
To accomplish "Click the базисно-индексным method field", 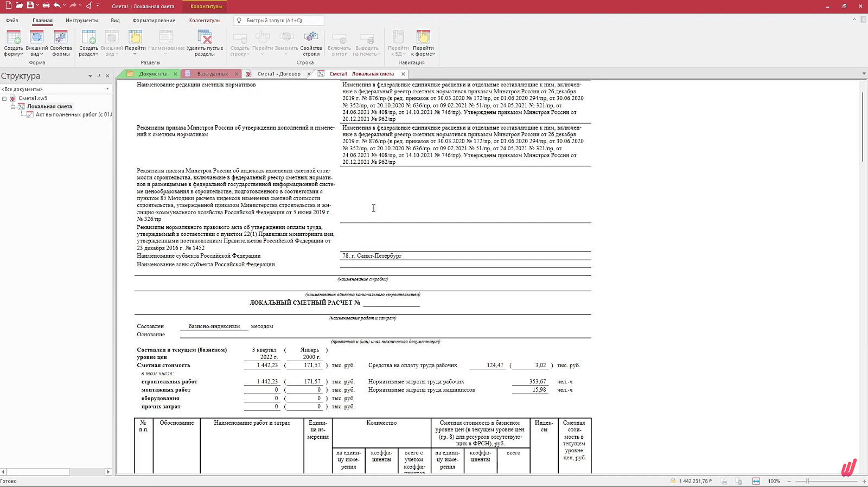I will (x=214, y=326).
